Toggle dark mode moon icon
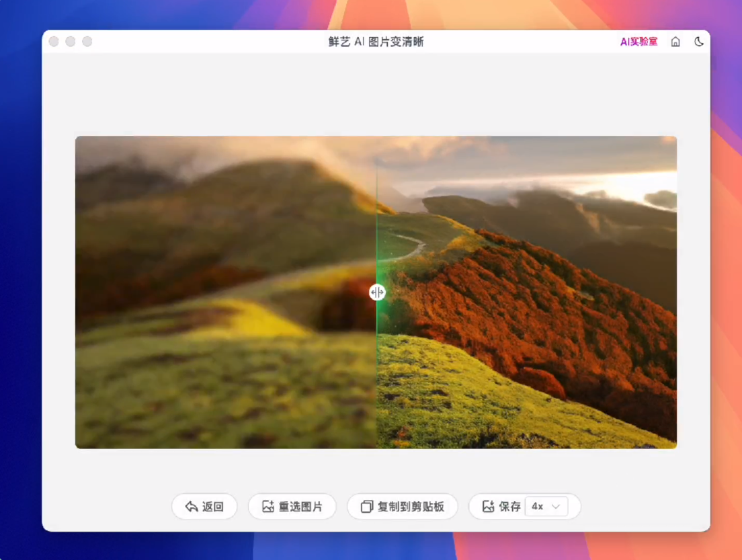The height and width of the screenshot is (560, 742). (699, 42)
